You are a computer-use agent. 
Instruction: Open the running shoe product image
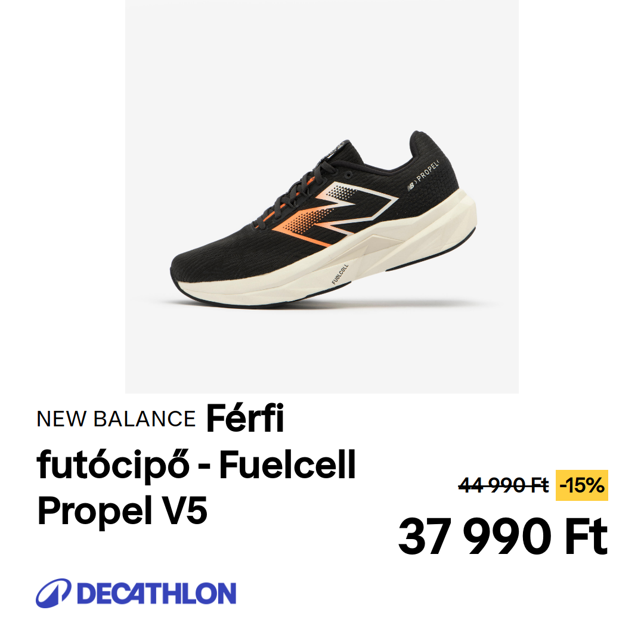point(322,196)
